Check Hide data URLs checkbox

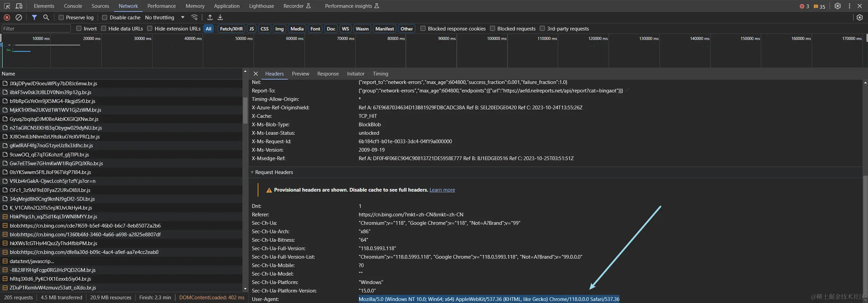[104, 28]
